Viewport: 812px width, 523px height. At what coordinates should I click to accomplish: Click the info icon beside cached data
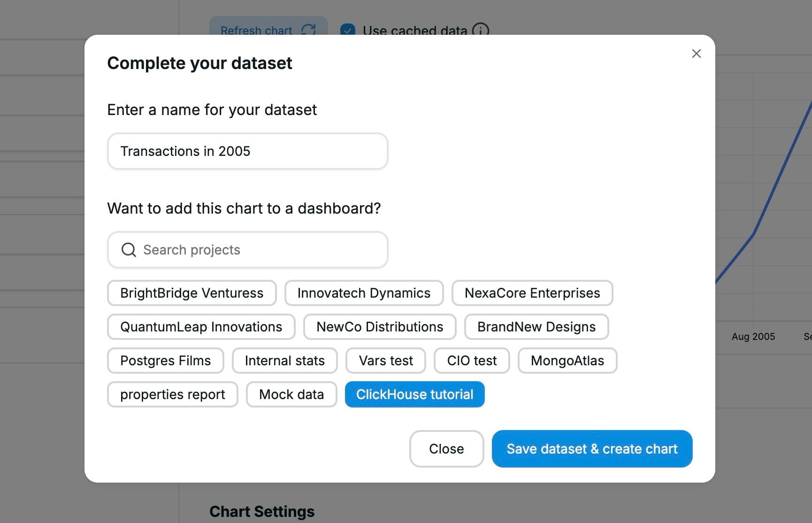pyautogui.click(x=480, y=31)
